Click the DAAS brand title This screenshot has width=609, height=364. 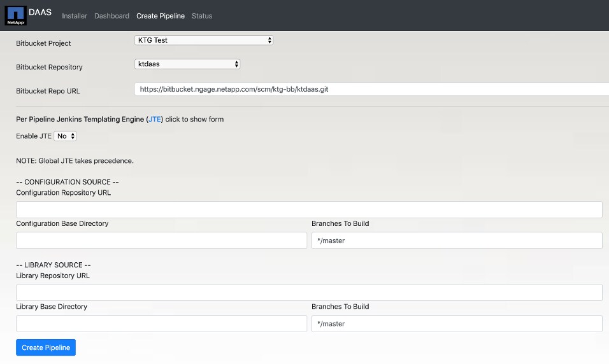pyautogui.click(x=40, y=11)
